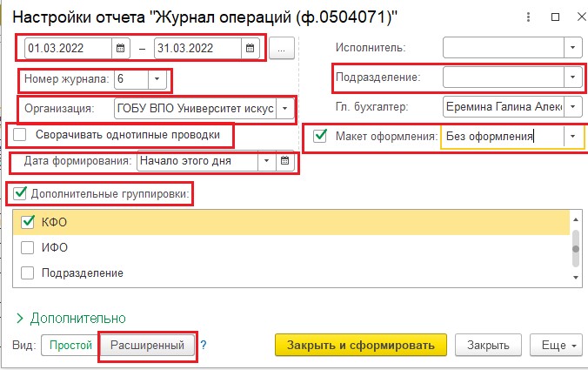Click Закрыть и сформировать button

[x=361, y=345]
